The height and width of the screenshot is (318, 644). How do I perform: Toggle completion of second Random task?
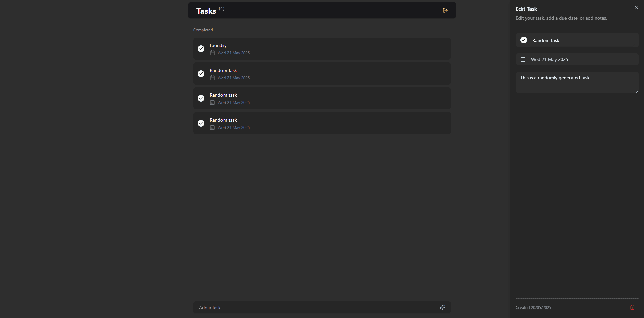click(x=201, y=98)
